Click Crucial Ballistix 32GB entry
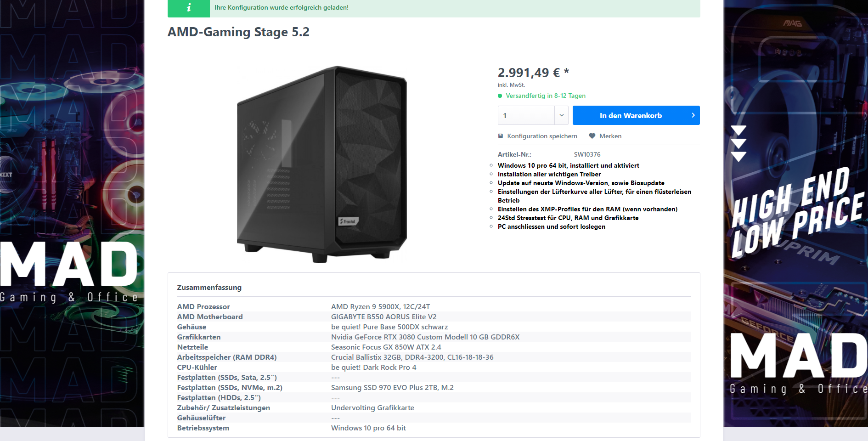 click(x=412, y=357)
